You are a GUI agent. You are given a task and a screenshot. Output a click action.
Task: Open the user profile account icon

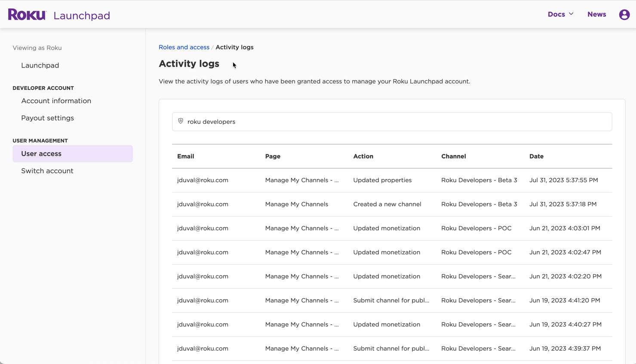point(624,15)
